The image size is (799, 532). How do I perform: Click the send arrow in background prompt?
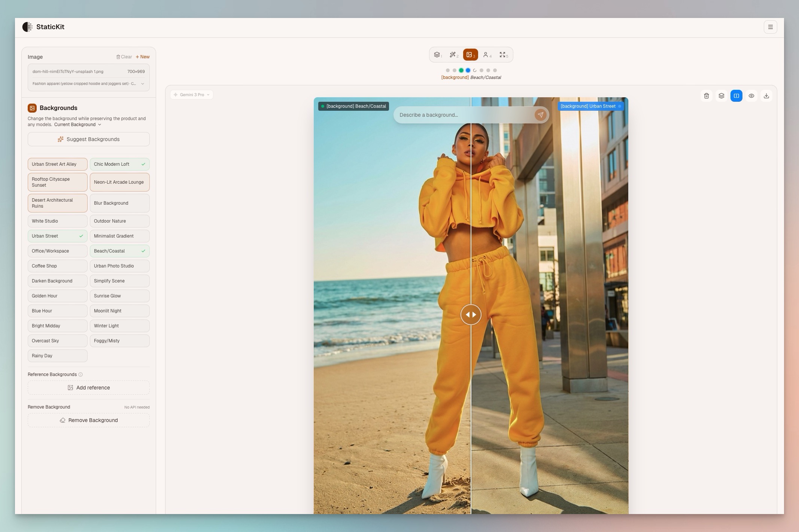540,115
